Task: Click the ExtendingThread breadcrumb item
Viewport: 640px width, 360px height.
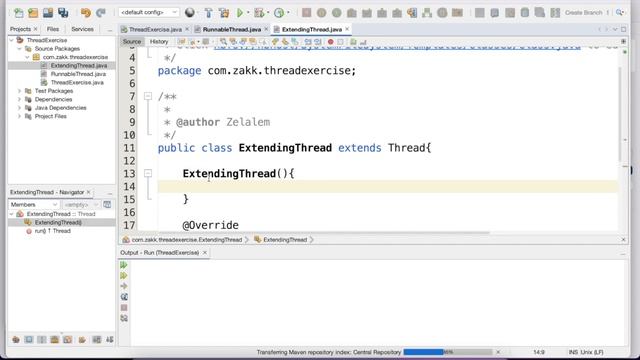Action: pos(285,240)
